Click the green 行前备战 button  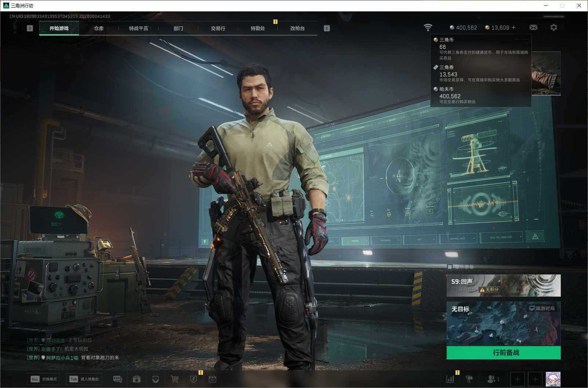pyautogui.click(x=504, y=353)
